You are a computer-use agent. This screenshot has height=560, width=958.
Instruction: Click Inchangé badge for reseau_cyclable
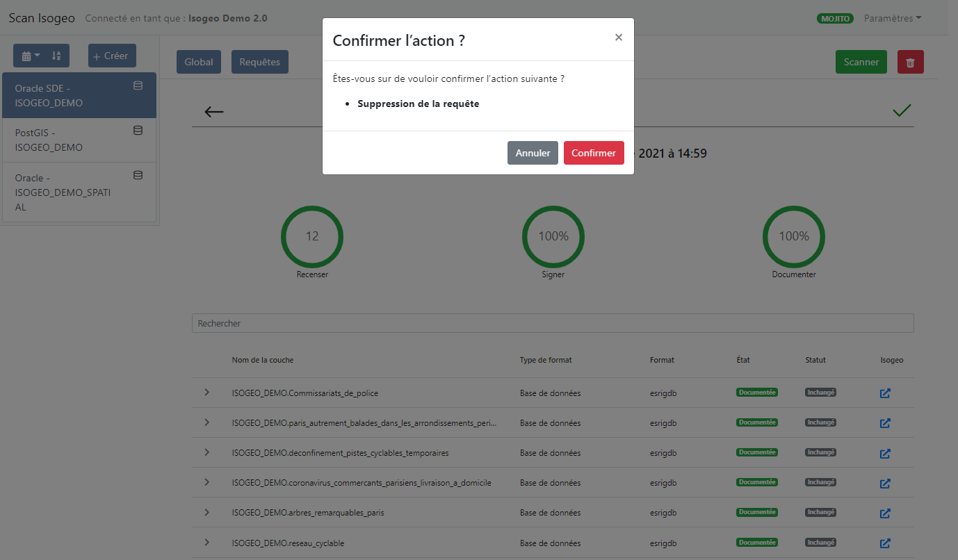point(820,542)
